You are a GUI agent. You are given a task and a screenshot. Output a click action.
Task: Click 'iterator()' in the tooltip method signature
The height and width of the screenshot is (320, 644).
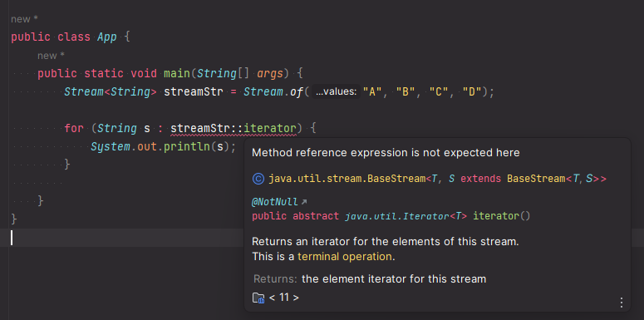click(501, 216)
